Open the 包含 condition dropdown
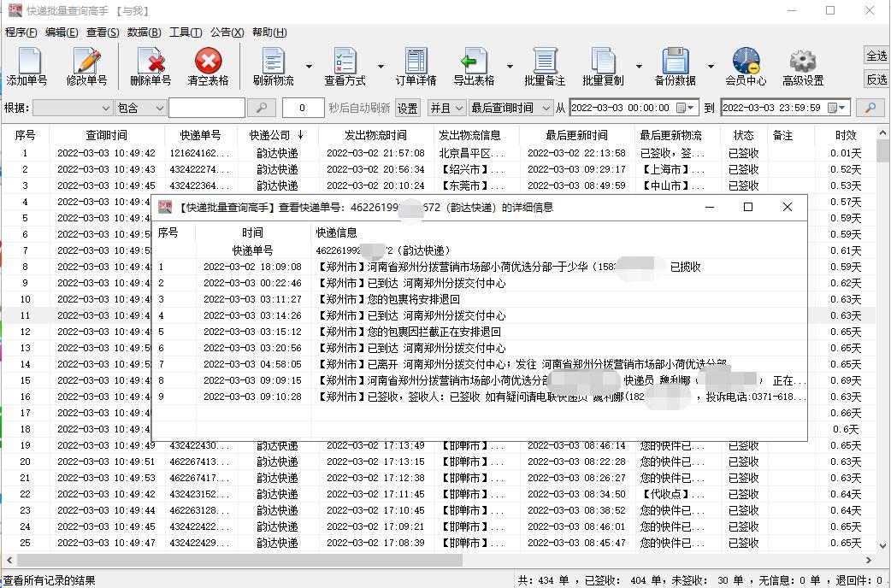The height and width of the screenshot is (588, 891). point(140,108)
